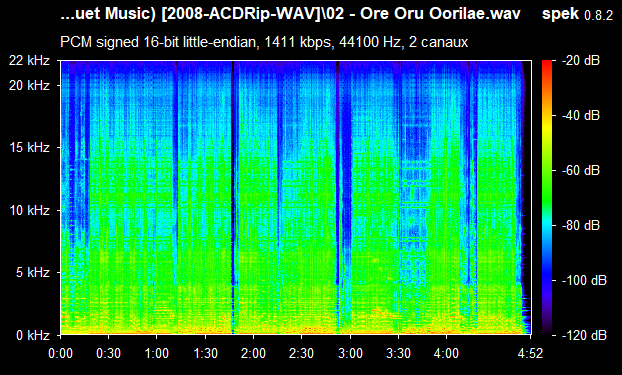Click the 1:30 time axis label

(205, 353)
